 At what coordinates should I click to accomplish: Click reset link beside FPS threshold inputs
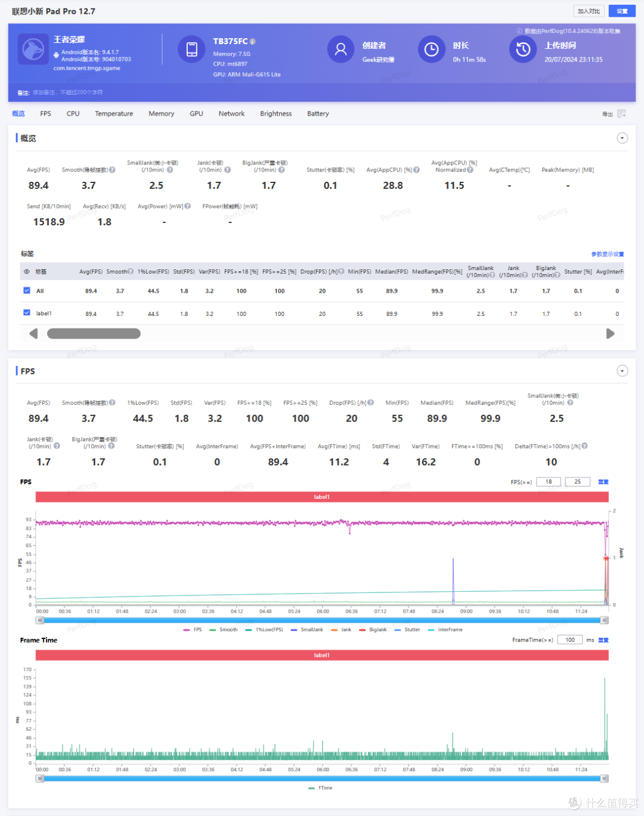[603, 482]
